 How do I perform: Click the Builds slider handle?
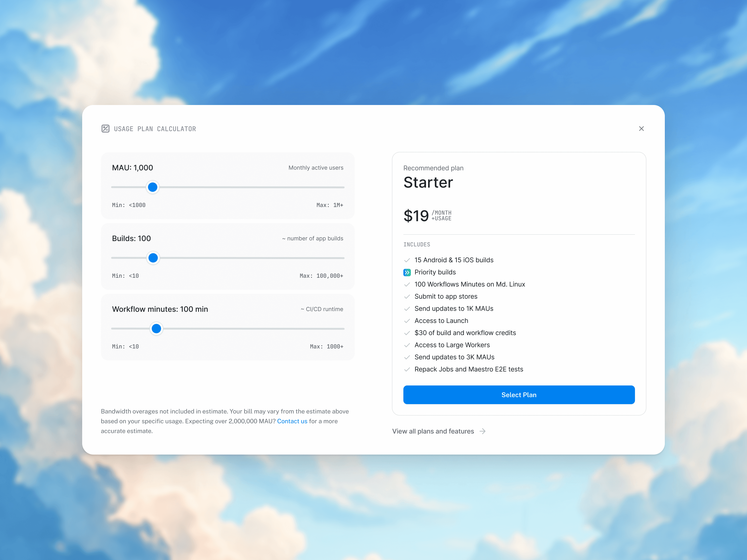click(153, 258)
